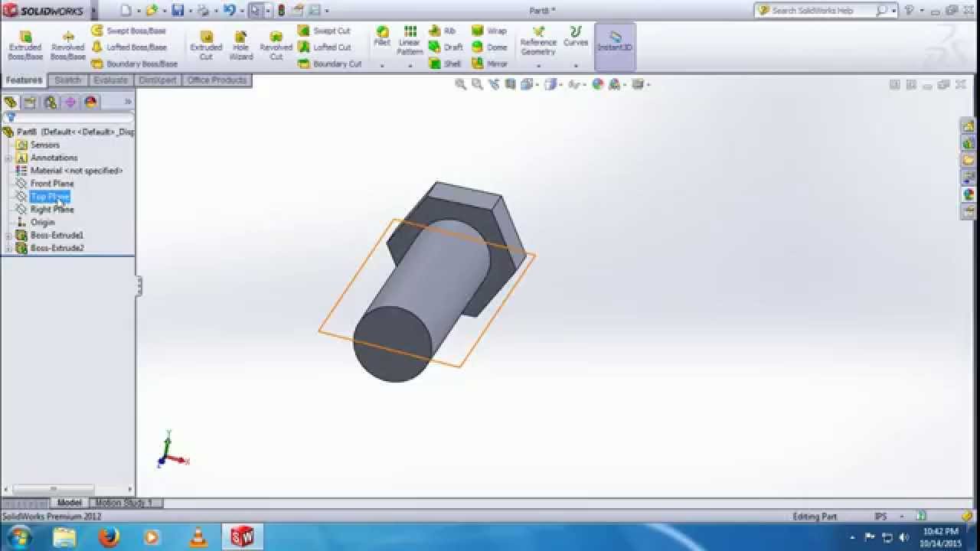Screen dimensions: 980x551
Task: Open the Appearances tab in task pane
Action: [x=969, y=194]
